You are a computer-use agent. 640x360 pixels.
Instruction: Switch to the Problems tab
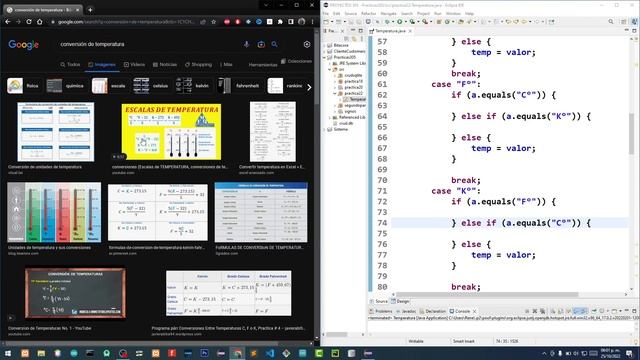381,311
